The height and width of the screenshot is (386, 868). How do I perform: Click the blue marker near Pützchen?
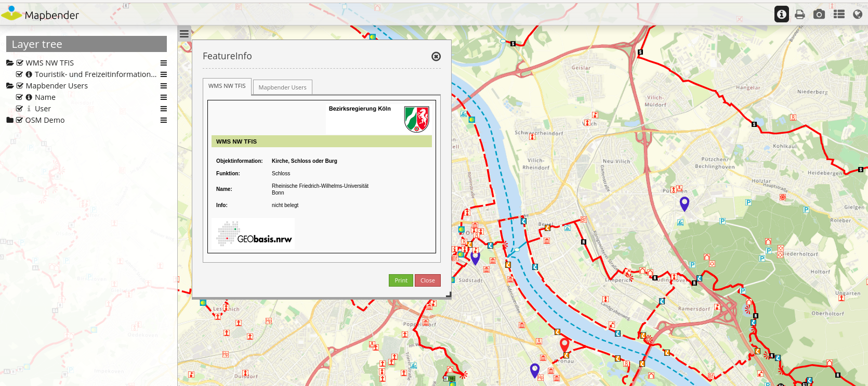point(685,204)
